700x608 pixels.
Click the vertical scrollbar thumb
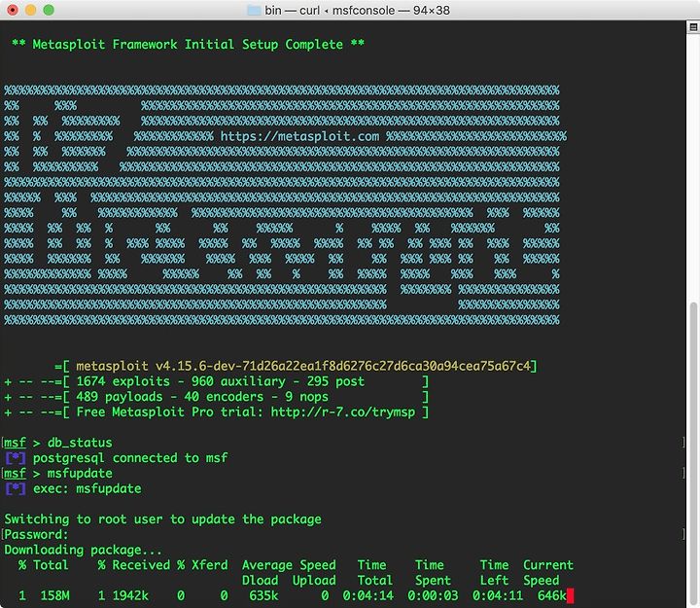693,453
